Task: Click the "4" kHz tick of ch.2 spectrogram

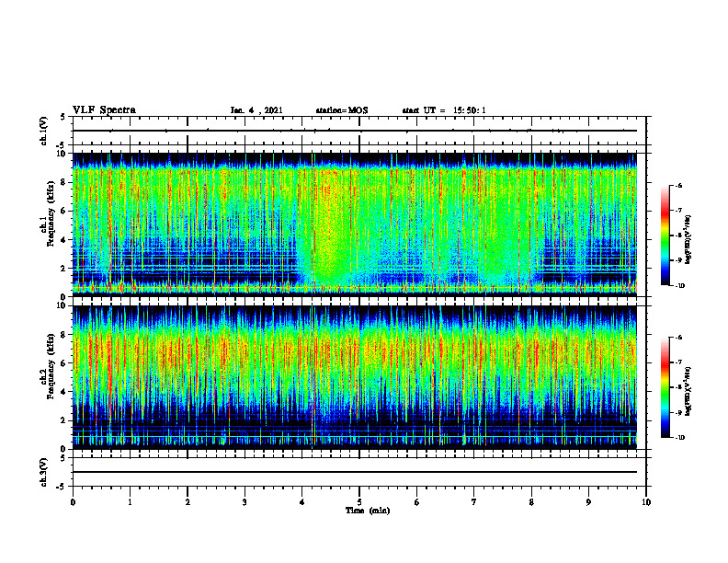Action: pos(63,392)
